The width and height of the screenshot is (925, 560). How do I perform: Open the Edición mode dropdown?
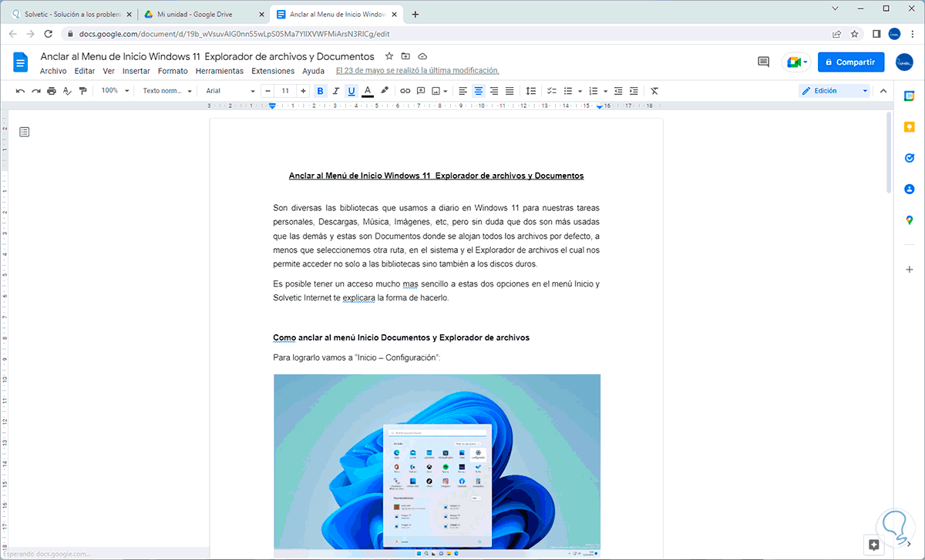coord(834,91)
